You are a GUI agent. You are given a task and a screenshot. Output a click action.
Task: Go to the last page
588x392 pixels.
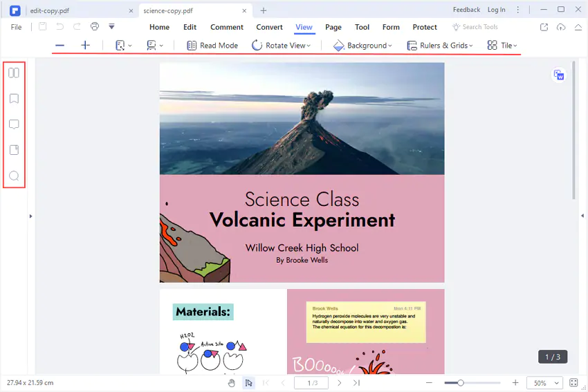pyautogui.click(x=356, y=382)
